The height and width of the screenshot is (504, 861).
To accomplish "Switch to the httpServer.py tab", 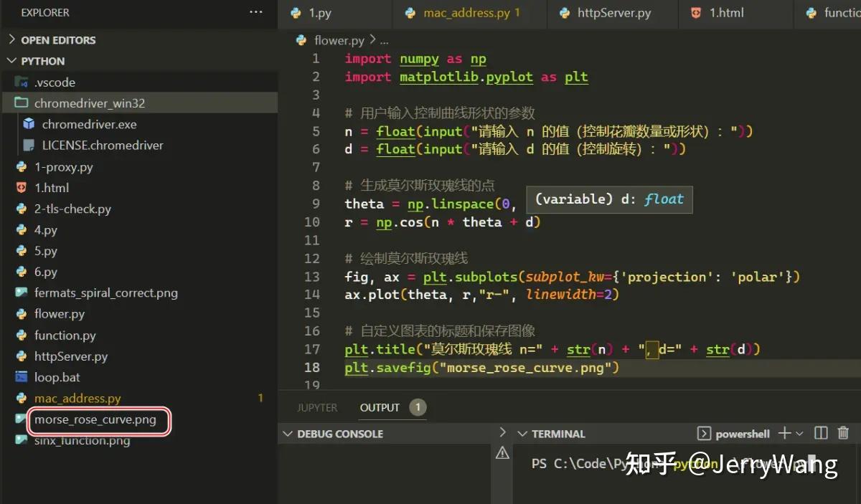I will 613,12.
